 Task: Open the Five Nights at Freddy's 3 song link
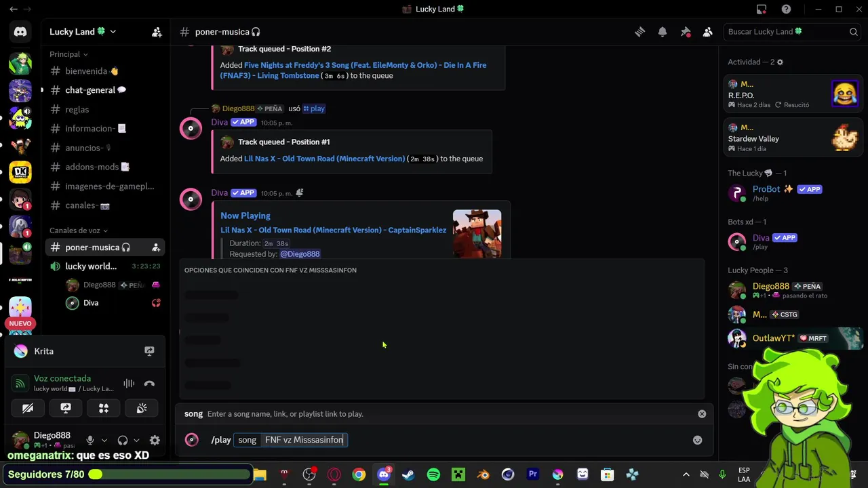point(353,70)
